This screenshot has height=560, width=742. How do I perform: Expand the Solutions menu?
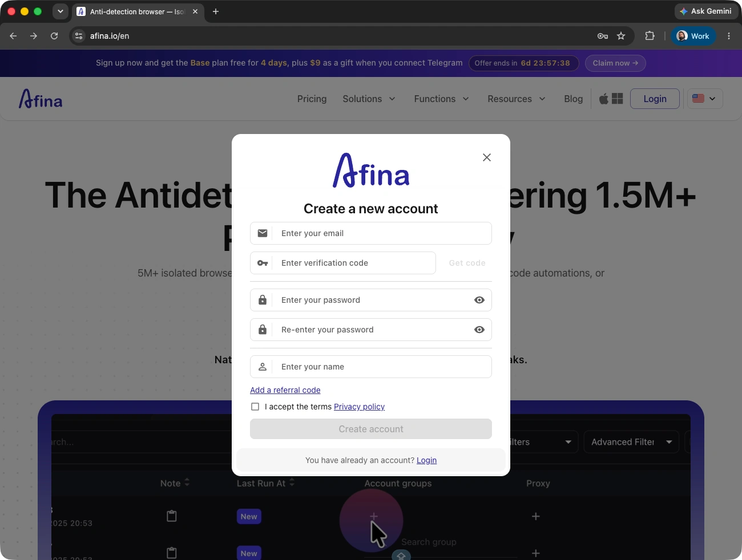click(369, 99)
